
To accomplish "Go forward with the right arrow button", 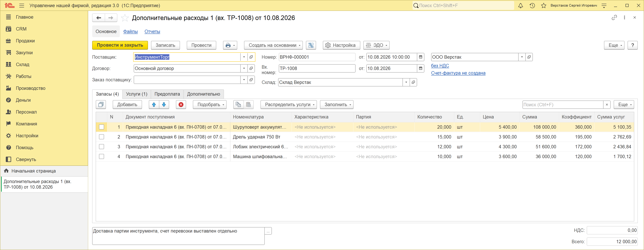I will [111, 18].
